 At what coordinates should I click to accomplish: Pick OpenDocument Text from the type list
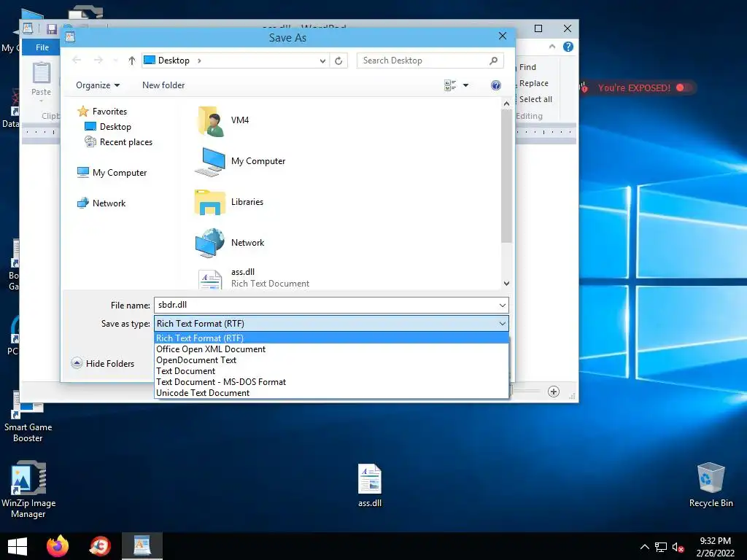[x=332, y=360]
